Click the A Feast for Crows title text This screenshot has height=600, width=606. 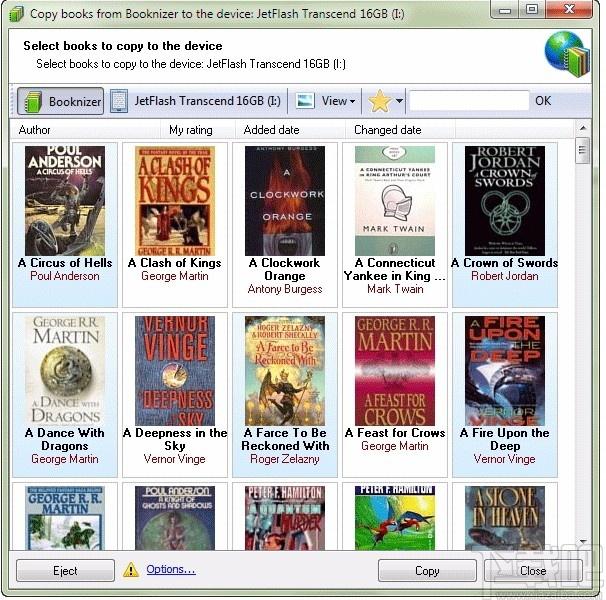click(x=395, y=433)
